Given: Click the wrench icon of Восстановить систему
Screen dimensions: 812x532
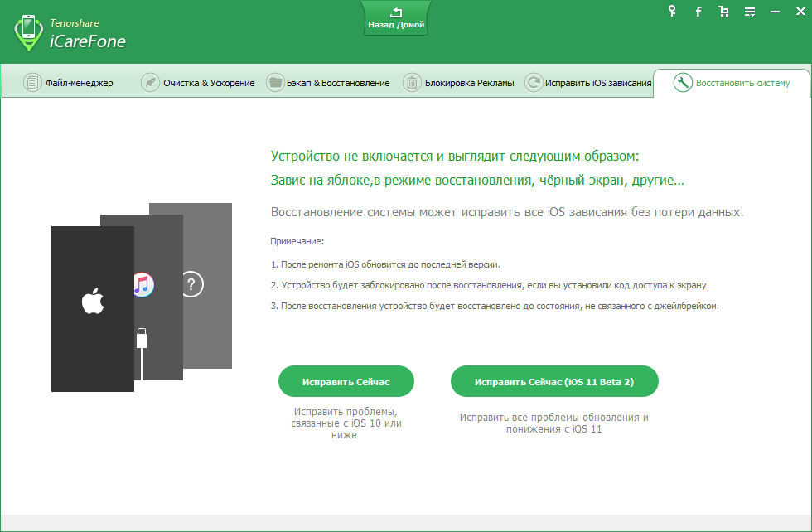Looking at the screenshot, I should tap(683, 82).
